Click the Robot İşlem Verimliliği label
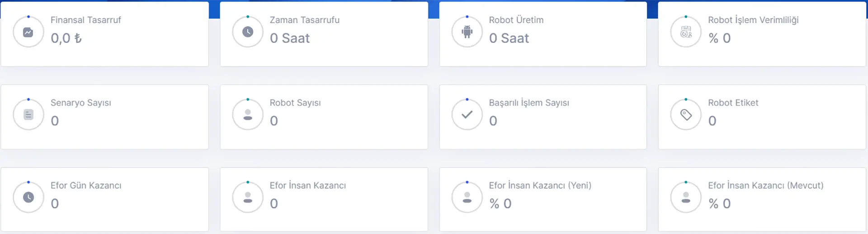This screenshot has height=234, width=868. (x=753, y=20)
